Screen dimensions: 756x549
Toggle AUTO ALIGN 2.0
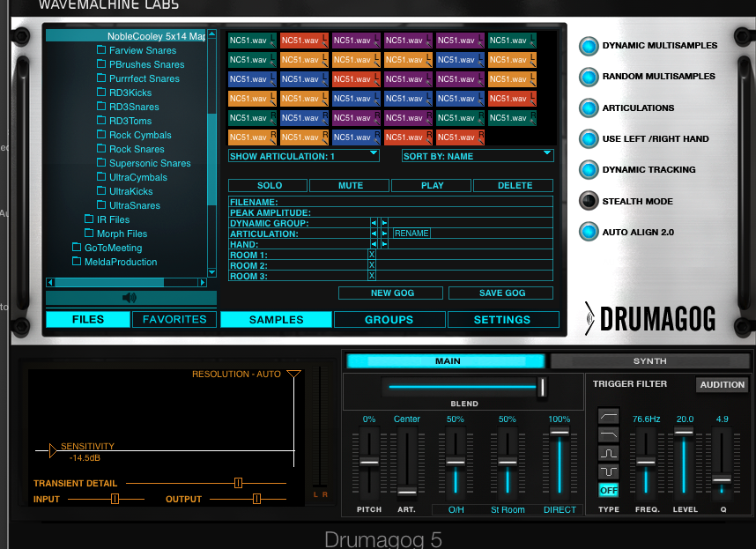pos(588,231)
